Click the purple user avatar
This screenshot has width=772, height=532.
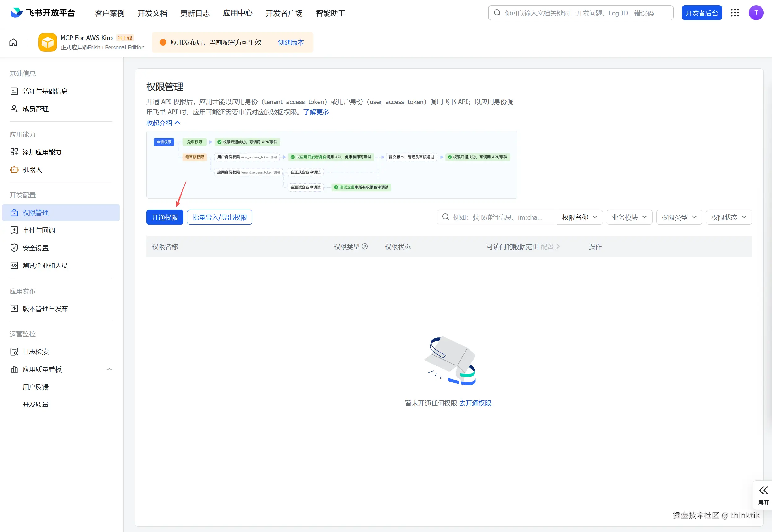click(756, 13)
